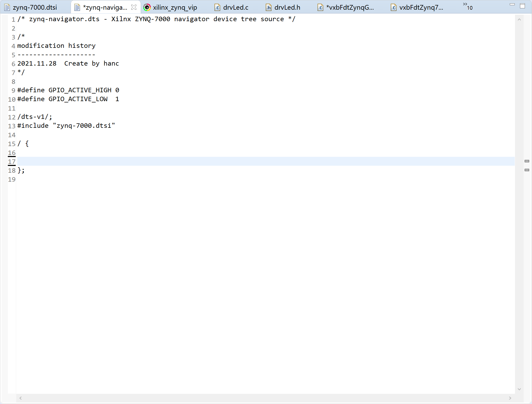Click the first-line file header comment
Viewport: 532px width, 404px height.
coord(156,19)
